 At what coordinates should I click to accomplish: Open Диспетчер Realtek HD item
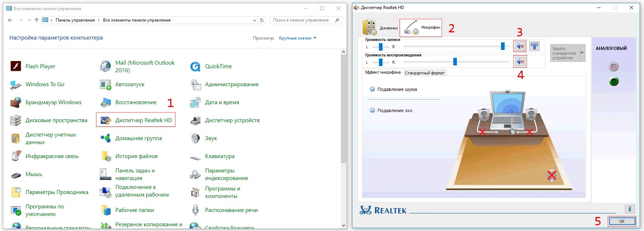pos(136,120)
